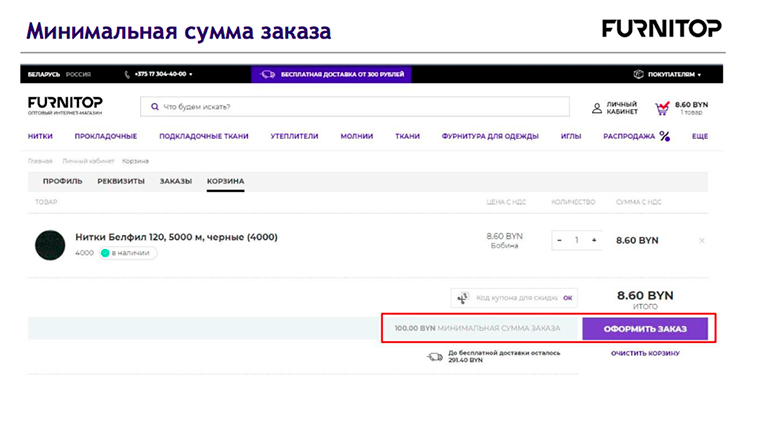Open the shopping cart icon
770x431 pixels.
662,108
